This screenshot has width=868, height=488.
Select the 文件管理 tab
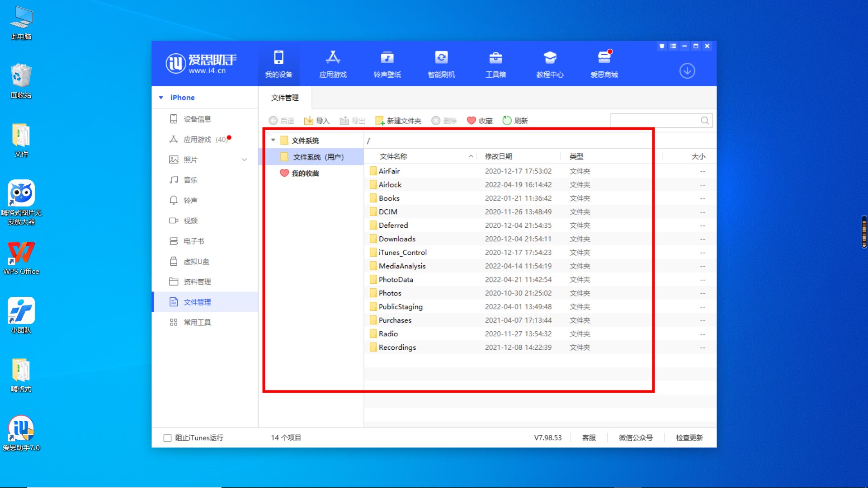click(285, 98)
